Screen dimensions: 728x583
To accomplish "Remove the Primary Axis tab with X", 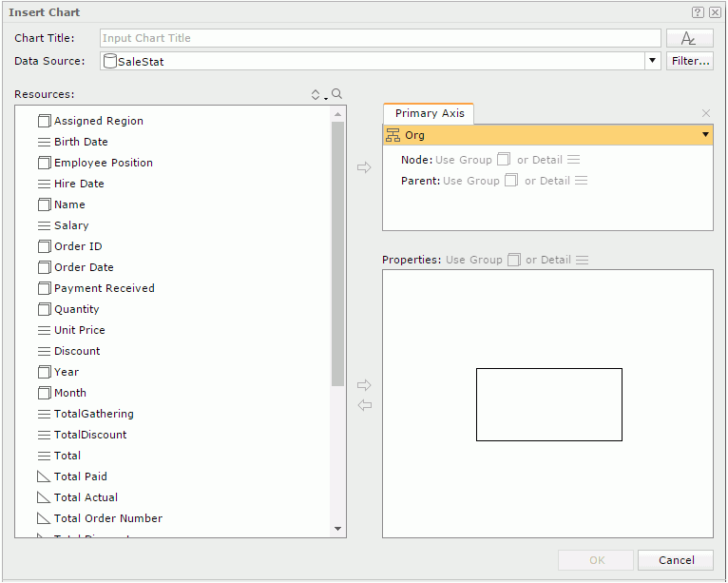I will point(705,113).
